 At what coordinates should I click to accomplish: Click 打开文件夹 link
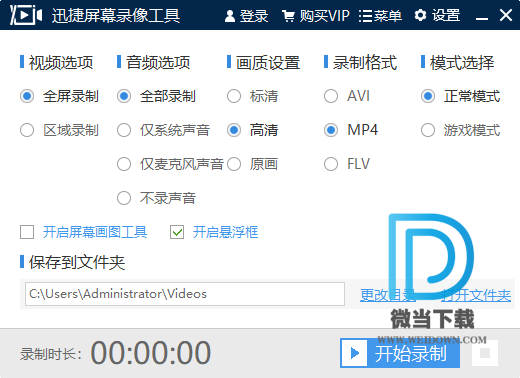tap(476, 295)
